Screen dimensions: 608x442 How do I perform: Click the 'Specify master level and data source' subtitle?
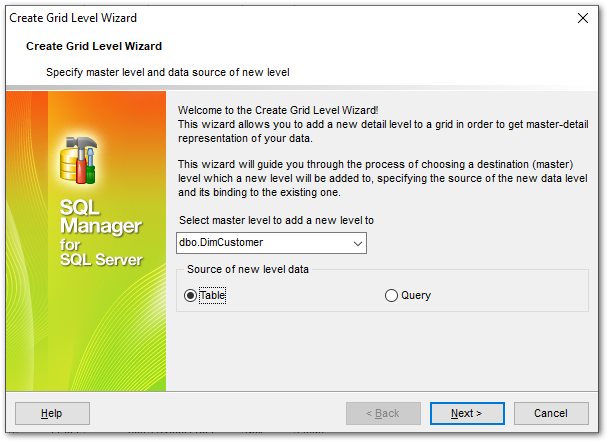168,73
